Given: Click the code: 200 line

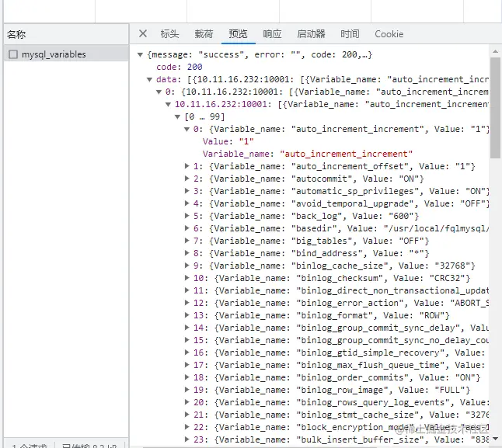Looking at the screenshot, I should [180, 67].
